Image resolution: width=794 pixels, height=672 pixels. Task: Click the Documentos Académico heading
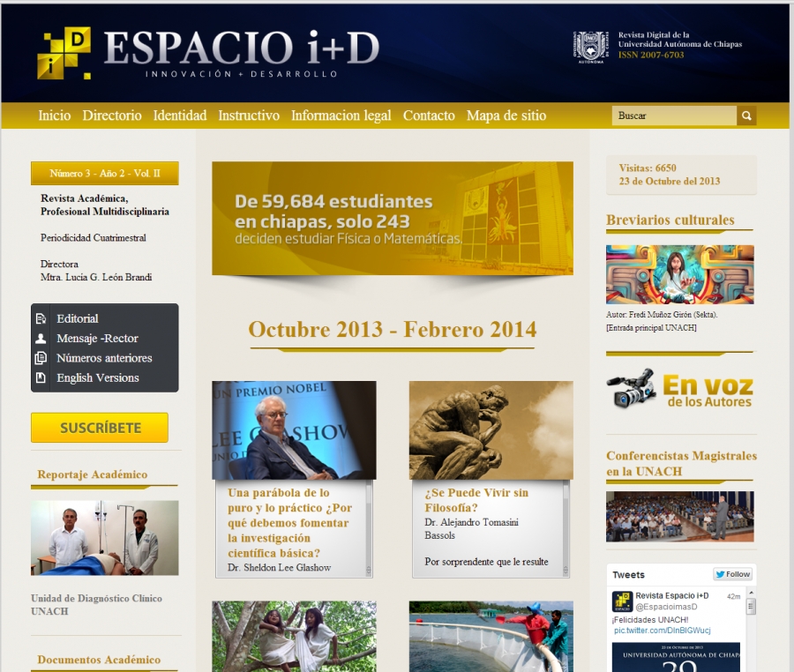[99, 660]
